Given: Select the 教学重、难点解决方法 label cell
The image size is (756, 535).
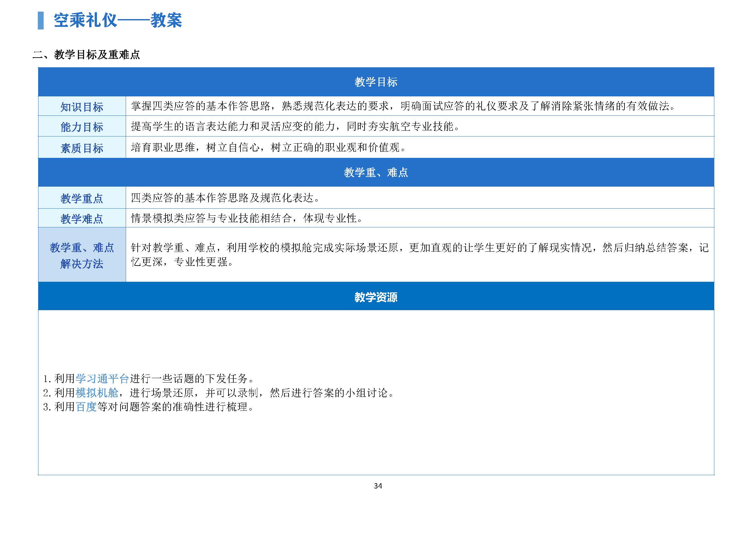Looking at the screenshot, I should point(82,254).
